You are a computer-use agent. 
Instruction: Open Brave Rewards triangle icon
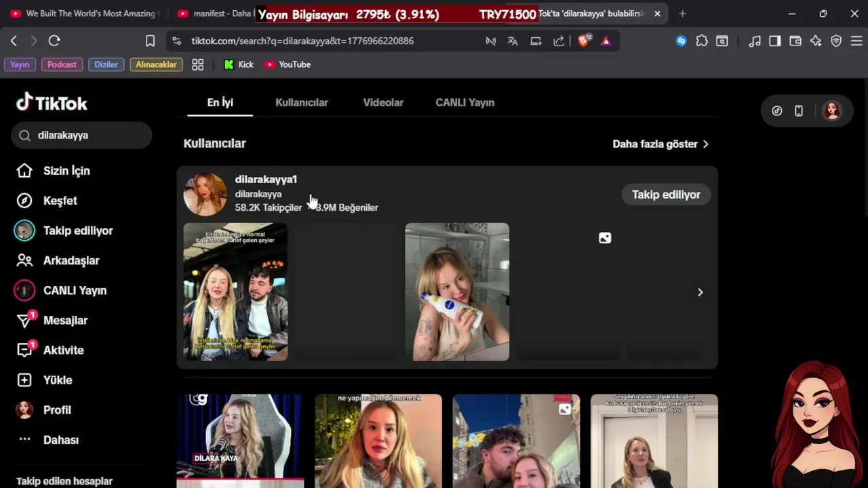606,41
